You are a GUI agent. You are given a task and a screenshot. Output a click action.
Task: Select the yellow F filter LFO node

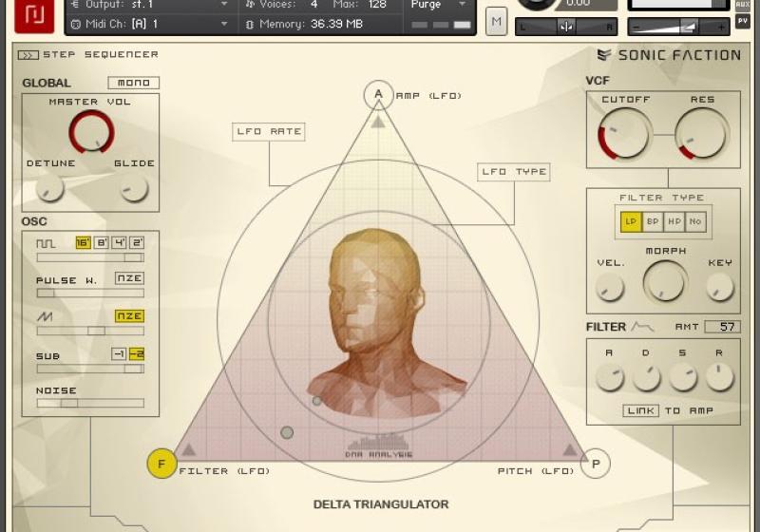coord(161,464)
